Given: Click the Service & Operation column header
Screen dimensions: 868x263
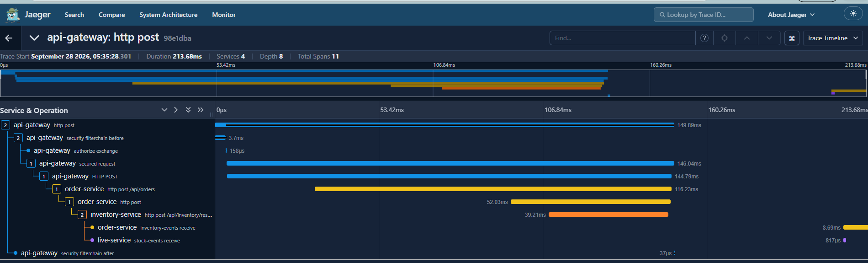Looking at the screenshot, I should point(34,110).
